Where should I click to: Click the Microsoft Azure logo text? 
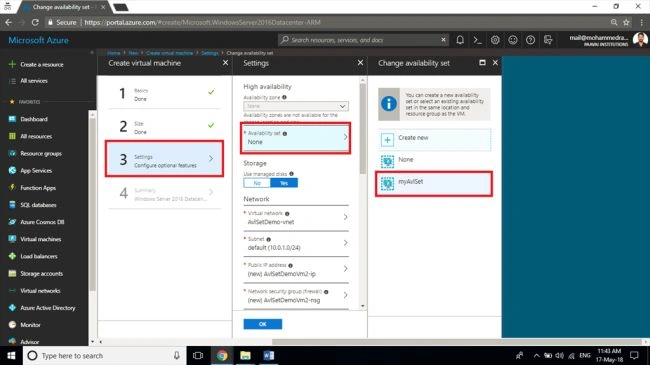[39, 40]
